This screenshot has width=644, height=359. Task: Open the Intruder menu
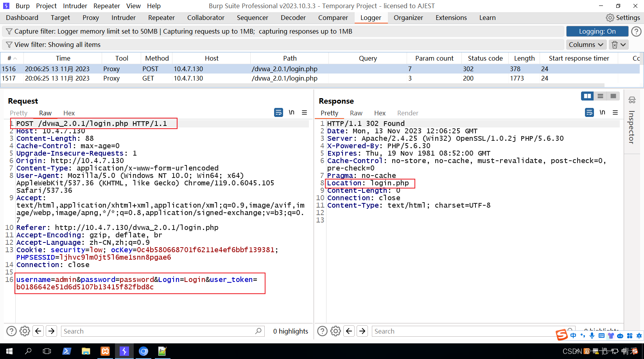click(x=75, y=6)
